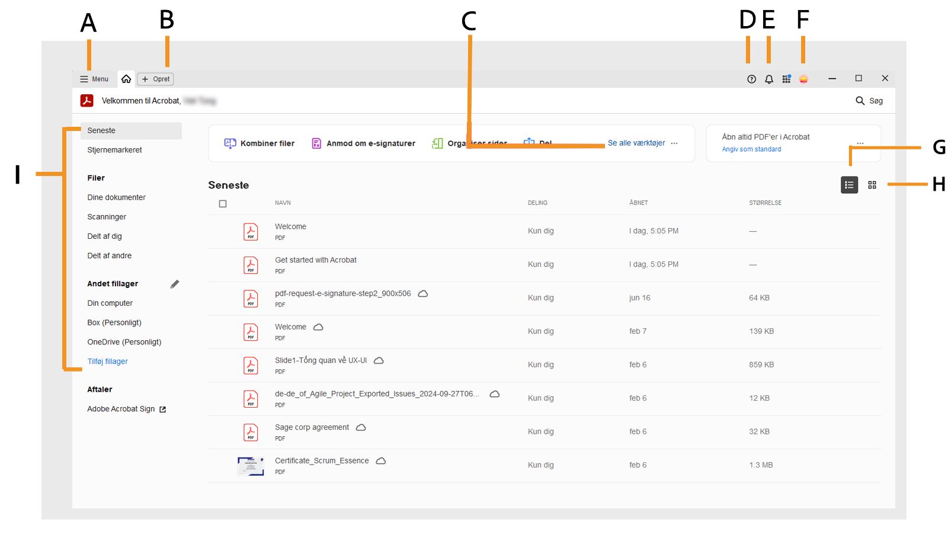
Task: Open the notifications bell
Action: pyautogui.click(x=769, y=79)
